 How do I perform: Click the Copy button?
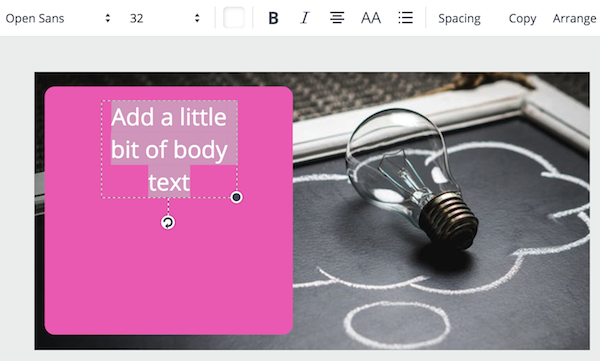tap(522, 18)
